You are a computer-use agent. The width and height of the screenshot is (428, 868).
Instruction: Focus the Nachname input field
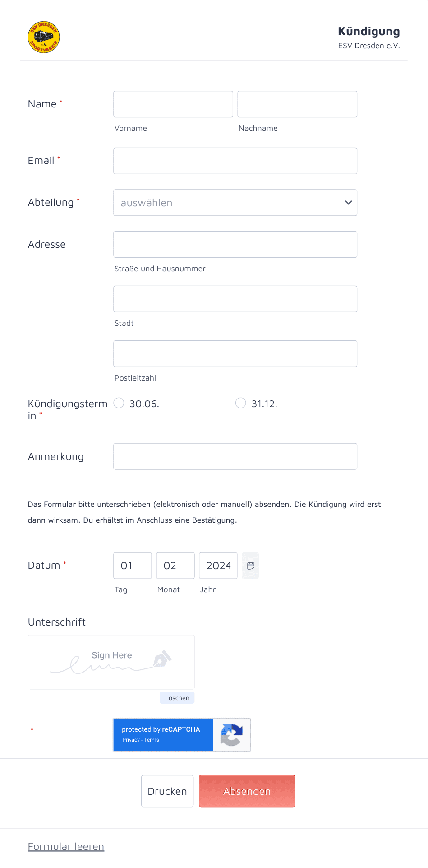(298, 104)
